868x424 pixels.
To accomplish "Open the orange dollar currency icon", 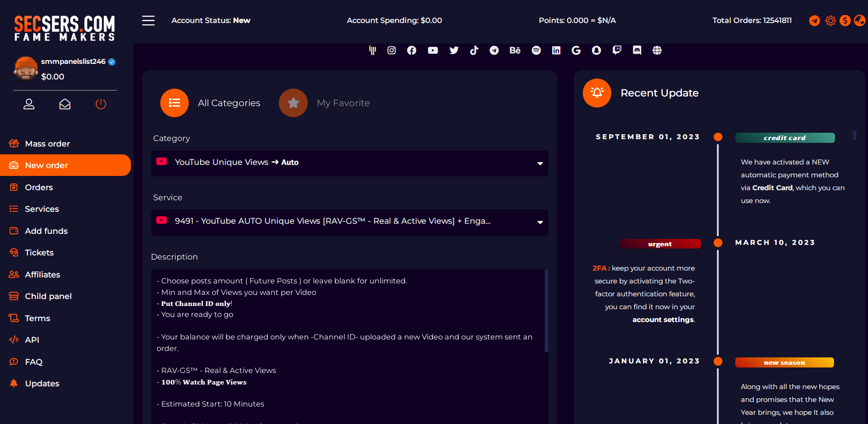I will coord(845,21).
